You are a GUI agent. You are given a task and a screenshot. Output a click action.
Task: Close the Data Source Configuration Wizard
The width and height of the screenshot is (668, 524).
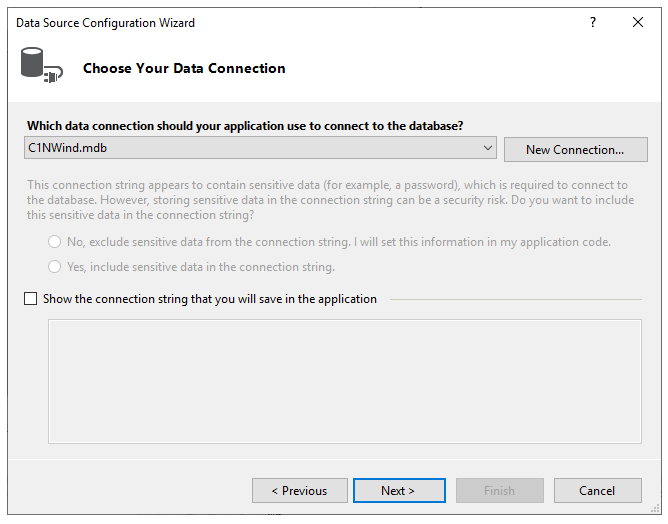638,22
